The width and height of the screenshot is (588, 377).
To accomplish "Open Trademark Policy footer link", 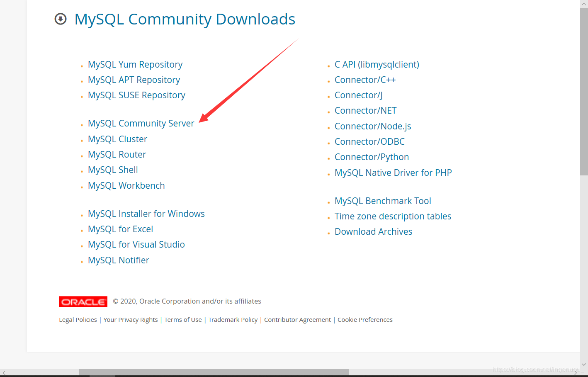I will coord(233,320).
